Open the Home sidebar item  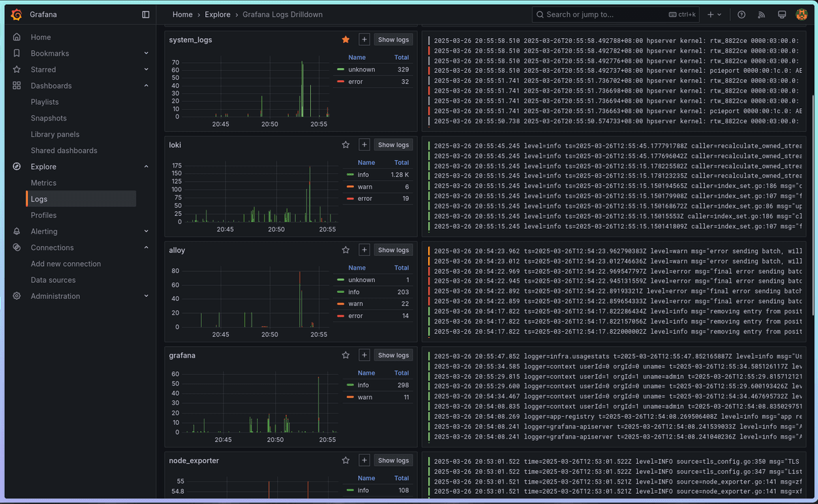[x=40, y=37]
